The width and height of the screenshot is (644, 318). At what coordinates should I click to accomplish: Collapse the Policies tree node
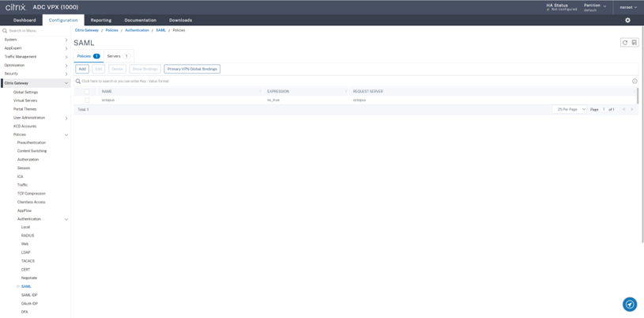pyautogui.click(x=66, y=135)
